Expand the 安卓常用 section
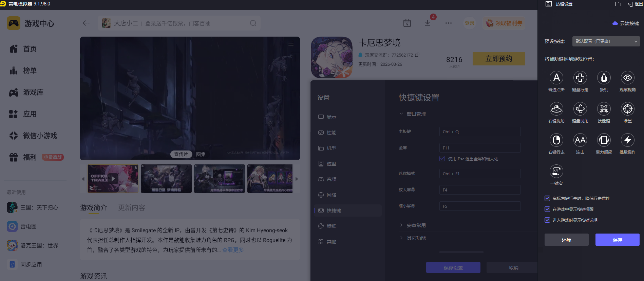 pyautogui.click(x=416, y=225)
